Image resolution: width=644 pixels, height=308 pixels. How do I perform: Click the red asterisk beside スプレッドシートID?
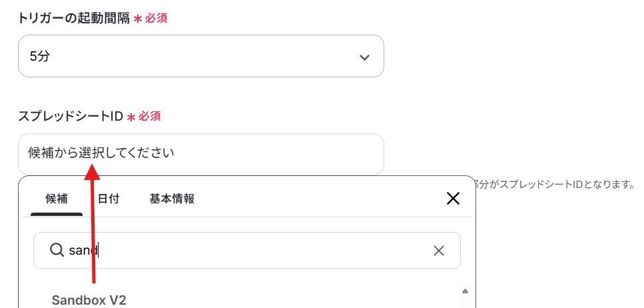point(131,117)
